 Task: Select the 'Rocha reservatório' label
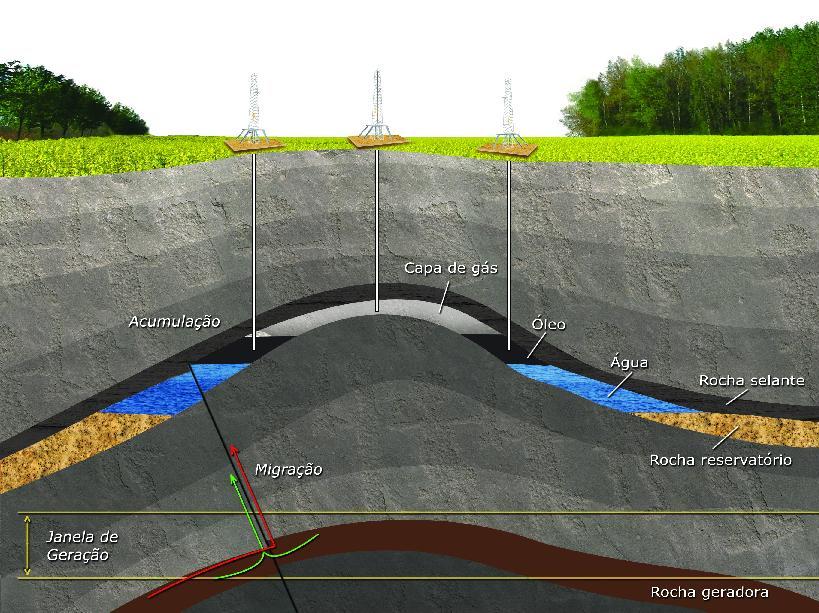click(720, 460)
